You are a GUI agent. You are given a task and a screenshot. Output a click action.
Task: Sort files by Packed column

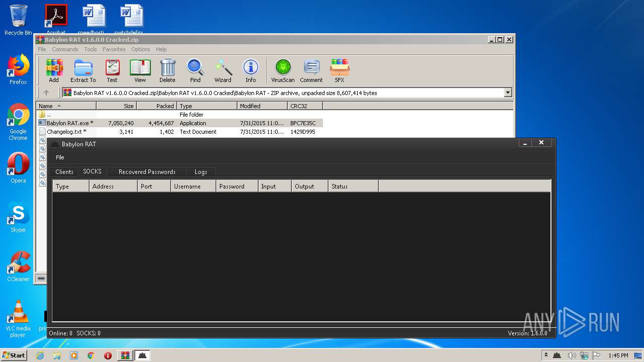[156, 106]
